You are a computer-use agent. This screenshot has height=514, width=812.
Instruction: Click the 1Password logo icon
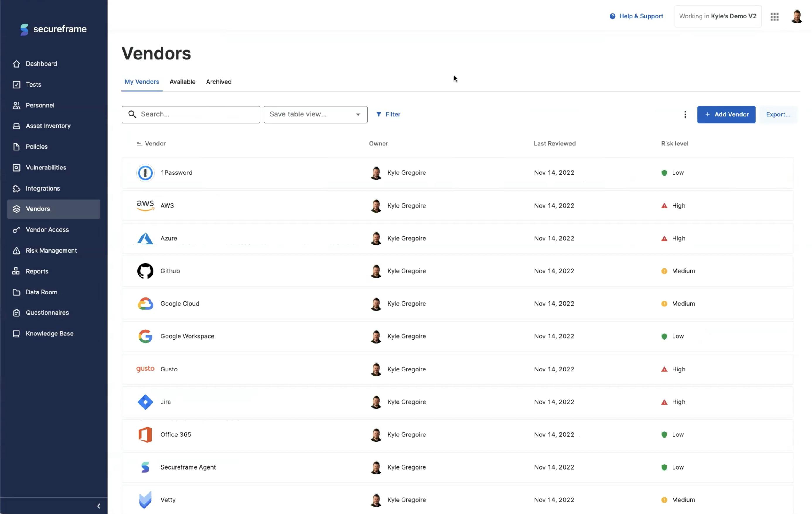point(145,173)
